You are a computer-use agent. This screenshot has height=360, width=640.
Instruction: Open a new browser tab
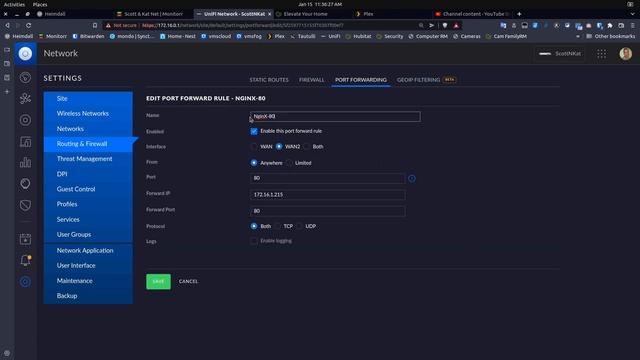pos(519,14)
